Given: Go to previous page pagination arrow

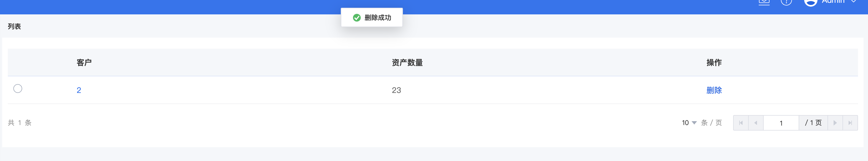Looking at the screenshot, I should 756,123.
